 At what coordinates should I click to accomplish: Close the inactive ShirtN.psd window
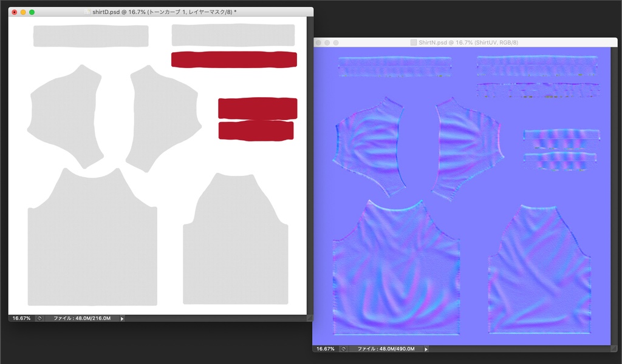click(x=318, y=43)
